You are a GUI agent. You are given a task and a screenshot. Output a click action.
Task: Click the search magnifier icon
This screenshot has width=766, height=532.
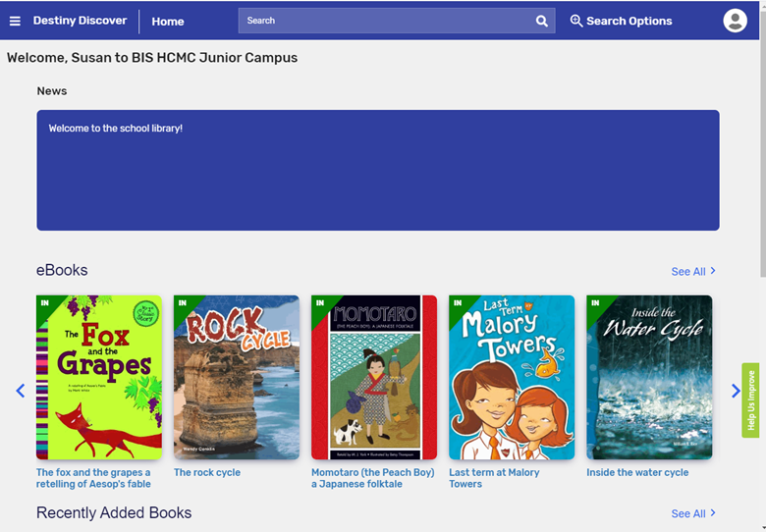[542, 21]
